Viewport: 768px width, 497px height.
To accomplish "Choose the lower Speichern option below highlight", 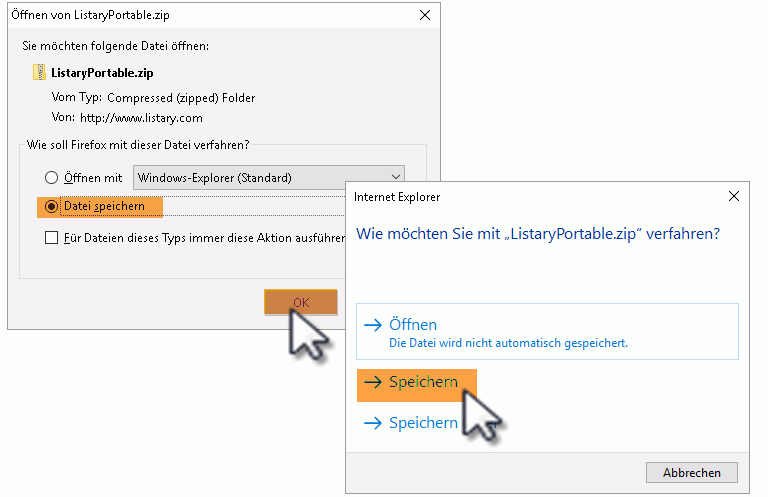I will click(411, 423).
